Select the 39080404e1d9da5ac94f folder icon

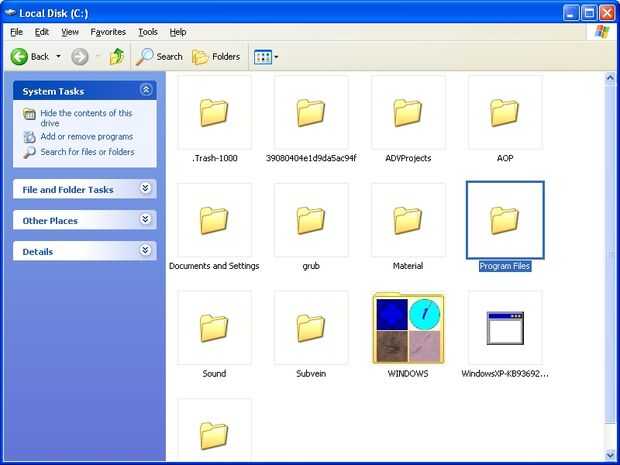pyautogui.click(x=311, y=113)
